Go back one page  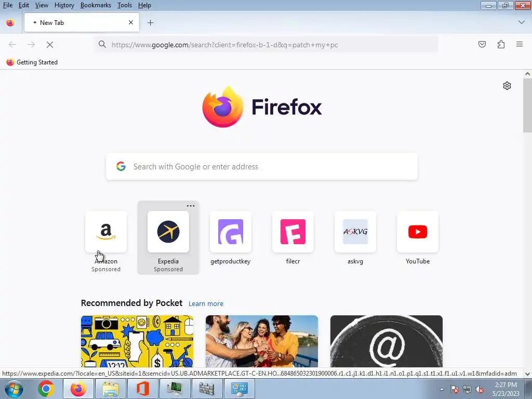click(12, 45)
